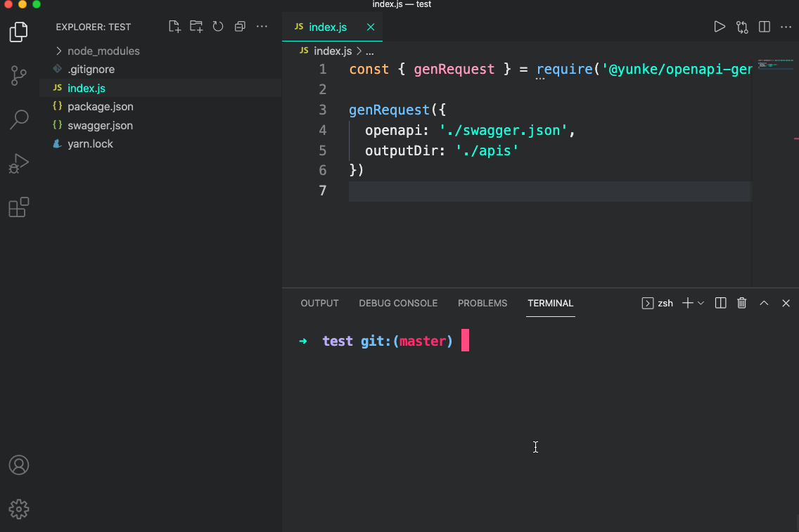This screenshot has width=799, height=532.
Task: Focus the terminal prompt at cursor
Action: tap(465, 341)
